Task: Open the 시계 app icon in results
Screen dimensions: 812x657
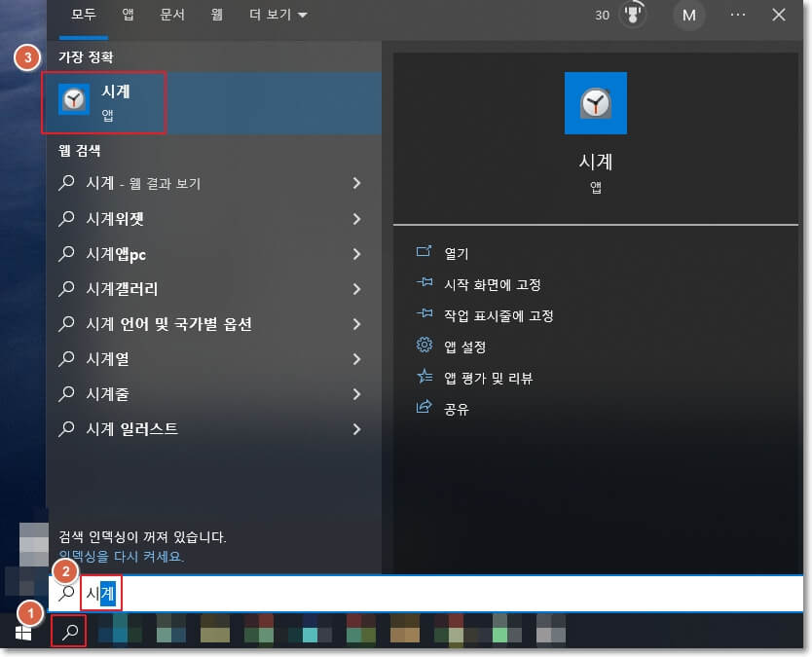Action: 73,101
